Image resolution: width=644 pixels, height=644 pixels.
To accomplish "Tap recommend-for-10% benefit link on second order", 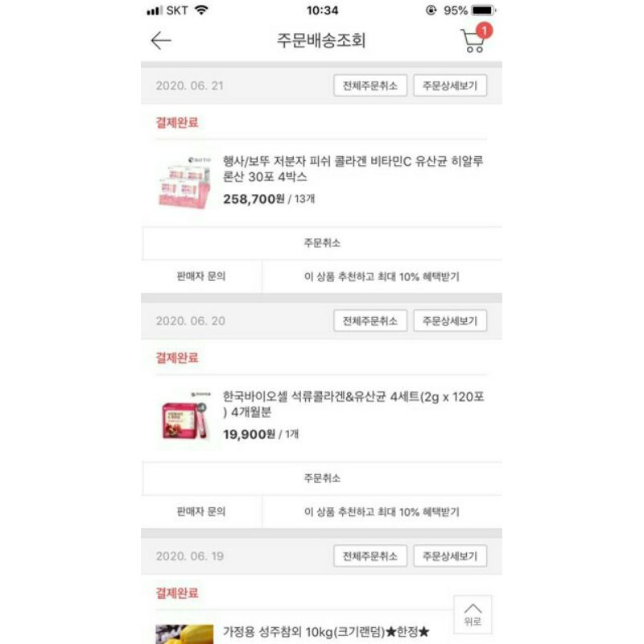I will pyautogui.click(x=382, y=511).
